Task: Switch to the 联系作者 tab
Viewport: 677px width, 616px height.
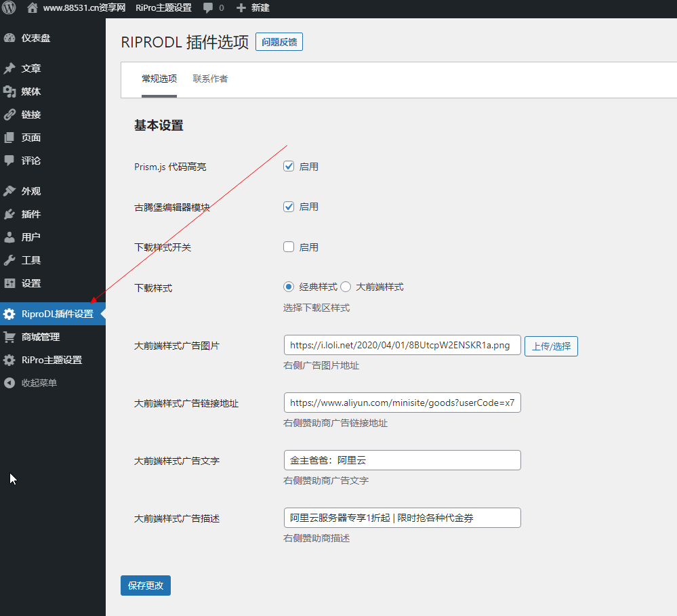Action: coord(210,79)
